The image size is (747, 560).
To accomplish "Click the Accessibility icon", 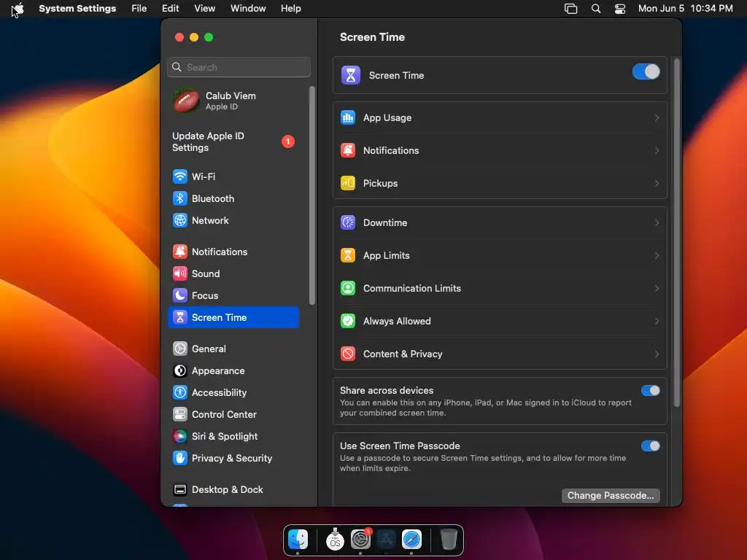I will pos(179,393).
